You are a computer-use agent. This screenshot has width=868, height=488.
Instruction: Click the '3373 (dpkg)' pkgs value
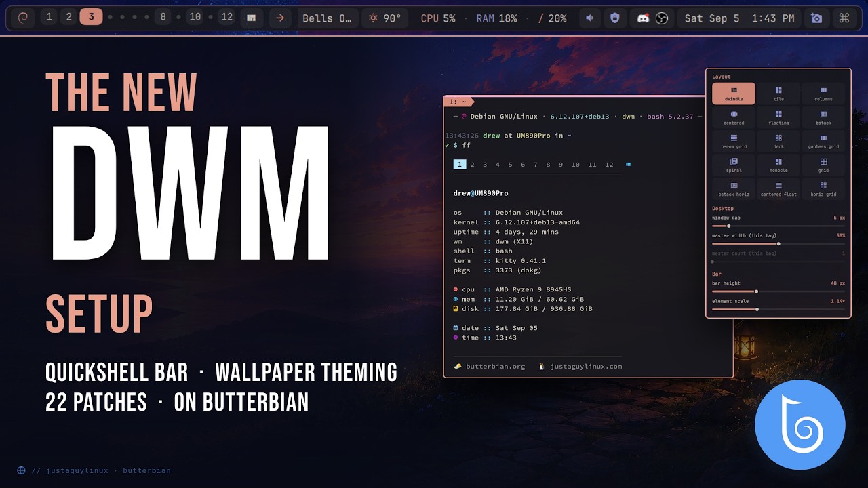click(519, 270)
